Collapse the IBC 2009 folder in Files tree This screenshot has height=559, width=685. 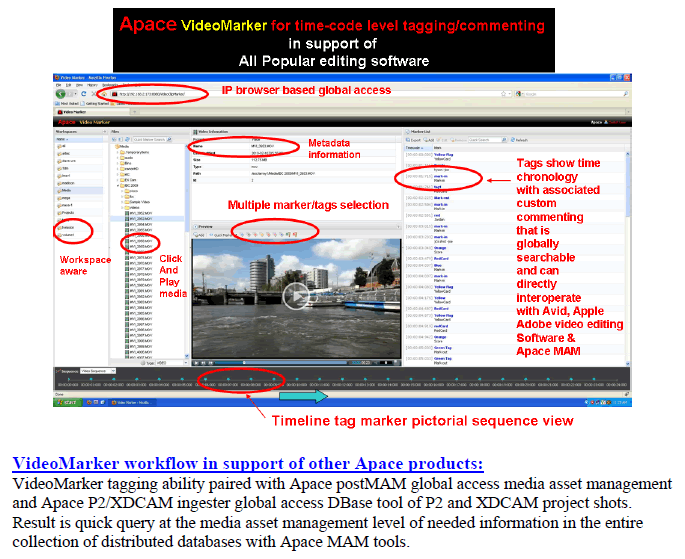(x=118, y=185)
